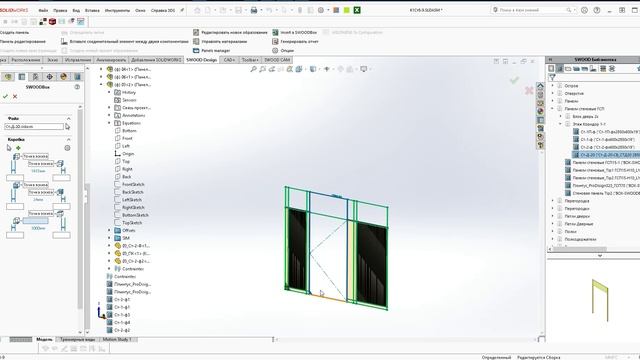Open the DimXpertManager crosshair tab icon
This screenshot has height=360, width=640.
[49, 77]
